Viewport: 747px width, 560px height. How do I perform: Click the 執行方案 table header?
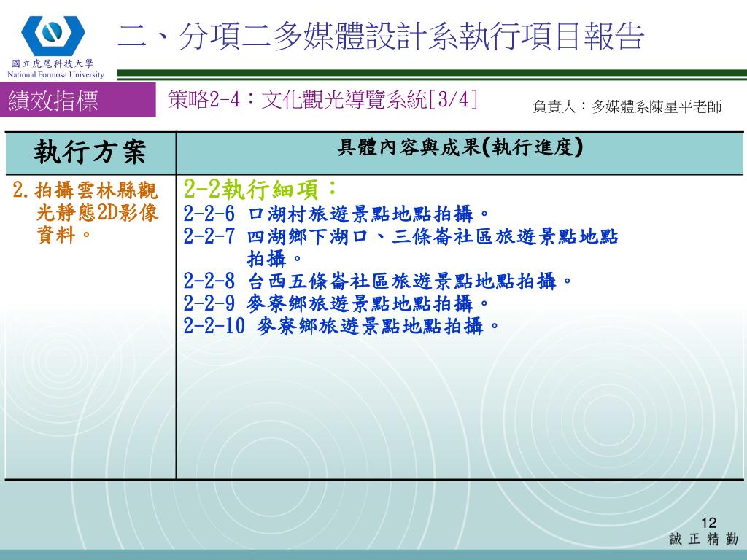tap(90, 152)
